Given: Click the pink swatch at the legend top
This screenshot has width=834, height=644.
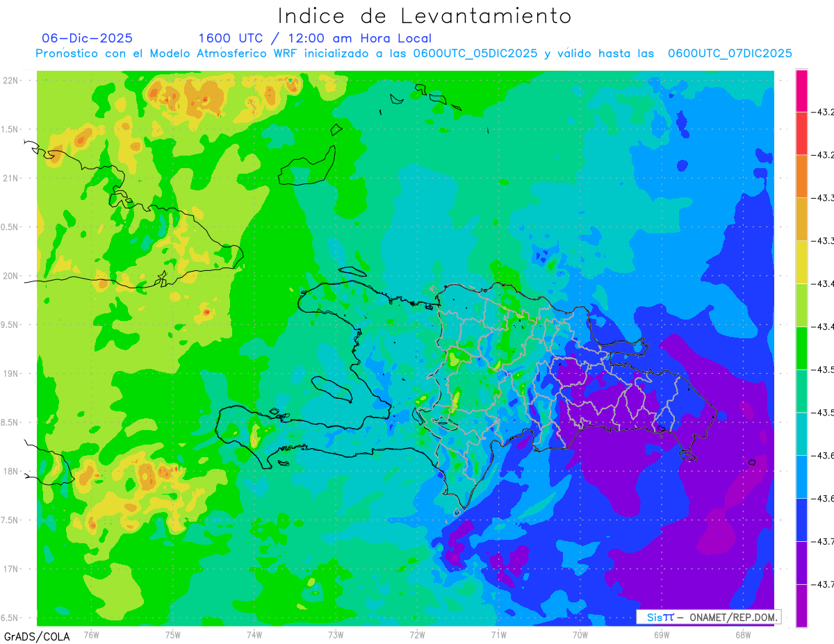Looking at the screenshot, I should [x=801, y=90].
